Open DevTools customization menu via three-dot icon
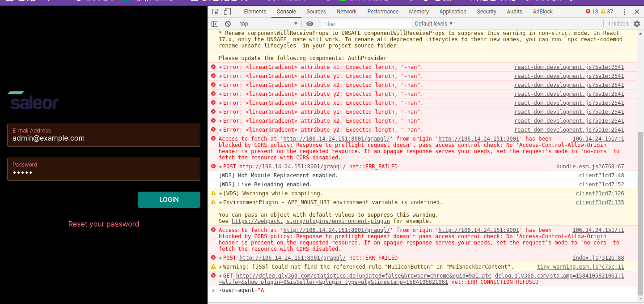This screenshot has height=304, width=644. tap(625, 12)
